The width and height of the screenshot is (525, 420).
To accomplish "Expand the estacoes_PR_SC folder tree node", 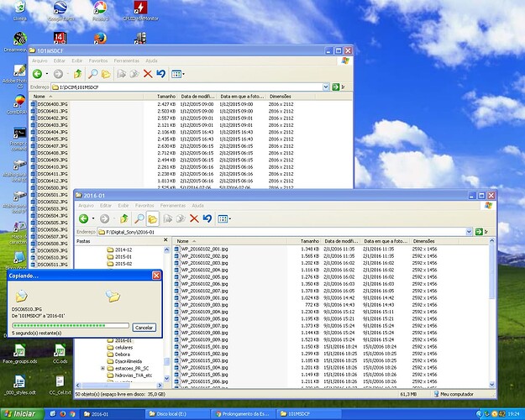I will pos(102,368).
